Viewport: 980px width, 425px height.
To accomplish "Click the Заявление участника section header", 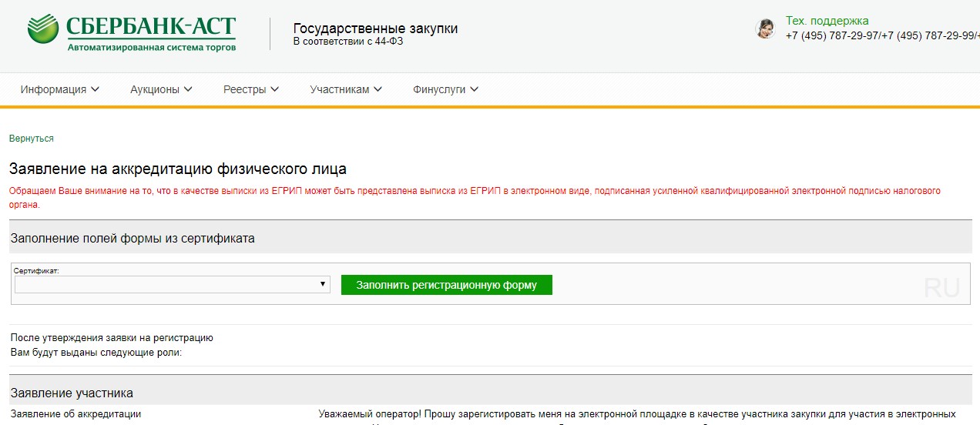I will coord(72,393).
